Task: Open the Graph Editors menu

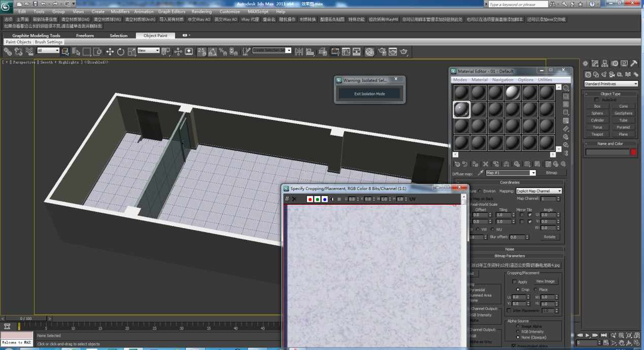Action: 172,12
